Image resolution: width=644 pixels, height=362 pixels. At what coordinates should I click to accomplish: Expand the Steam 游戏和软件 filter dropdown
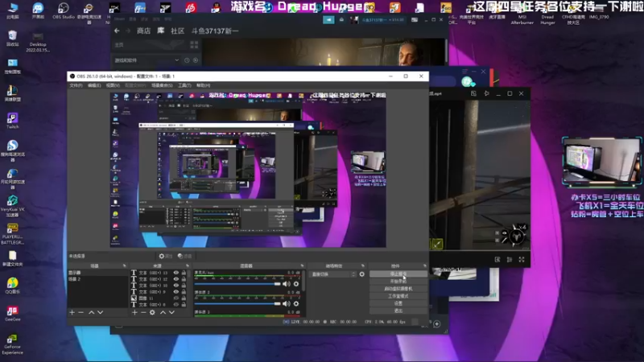[x=147, y=60]
